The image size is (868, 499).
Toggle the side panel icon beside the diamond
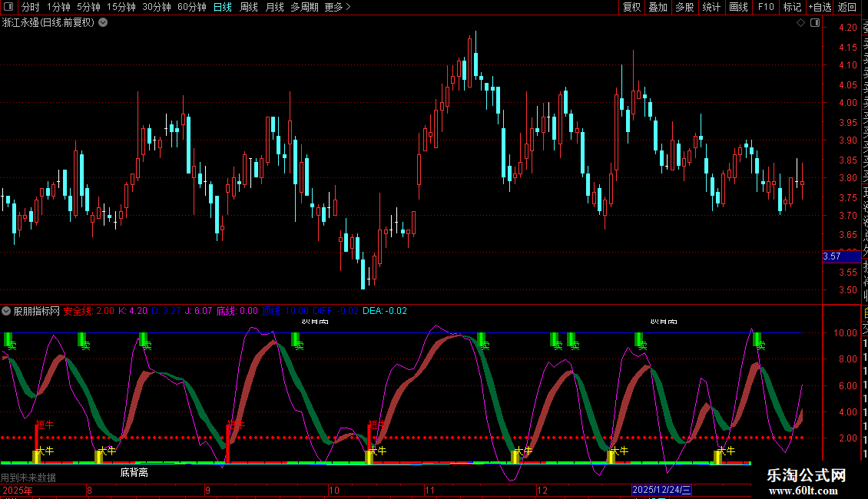(814, 23)
